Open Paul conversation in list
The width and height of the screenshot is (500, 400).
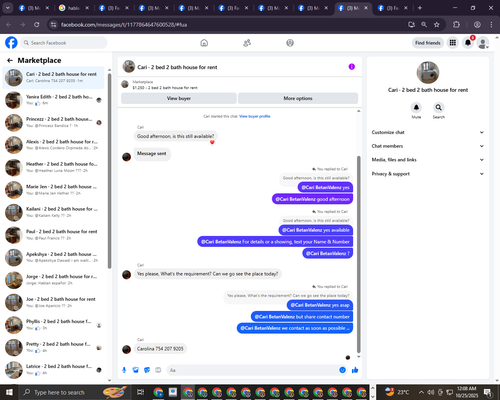click(x=54, y=235)
